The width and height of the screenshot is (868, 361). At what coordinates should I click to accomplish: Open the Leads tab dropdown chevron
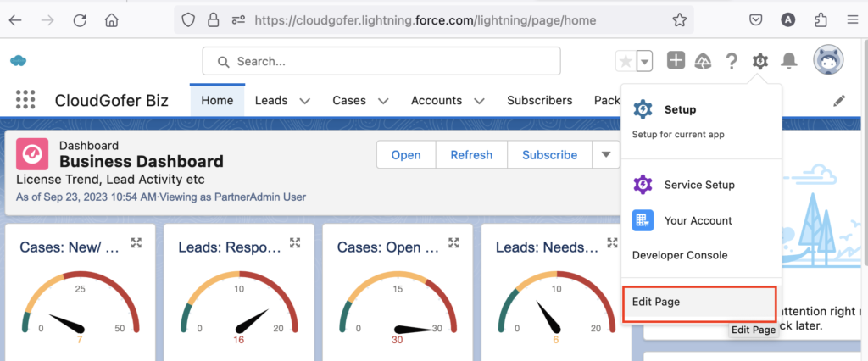(304, 101)
